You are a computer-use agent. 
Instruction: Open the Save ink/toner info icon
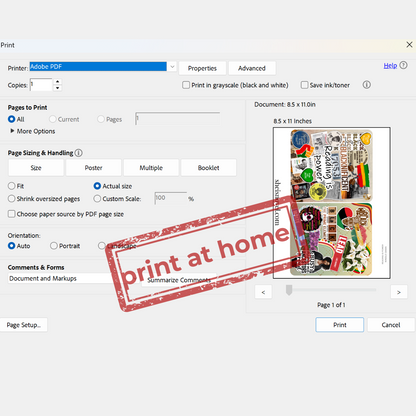(x=366, y=85)
